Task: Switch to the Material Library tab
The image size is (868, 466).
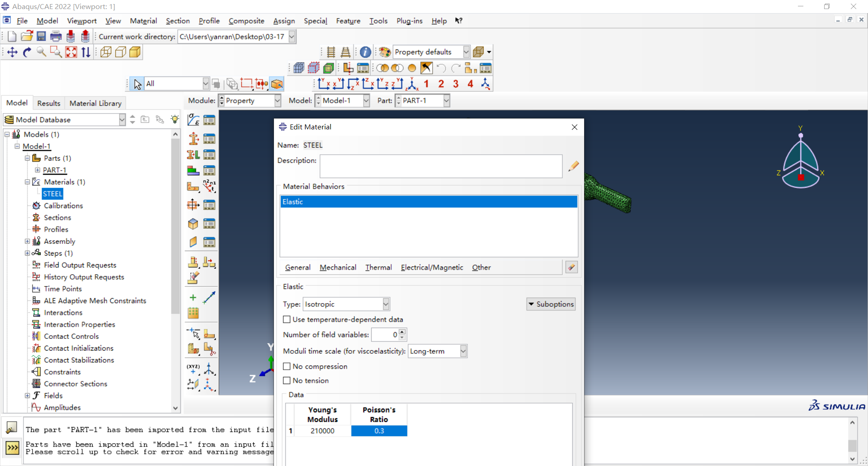Action: (95, 103)
